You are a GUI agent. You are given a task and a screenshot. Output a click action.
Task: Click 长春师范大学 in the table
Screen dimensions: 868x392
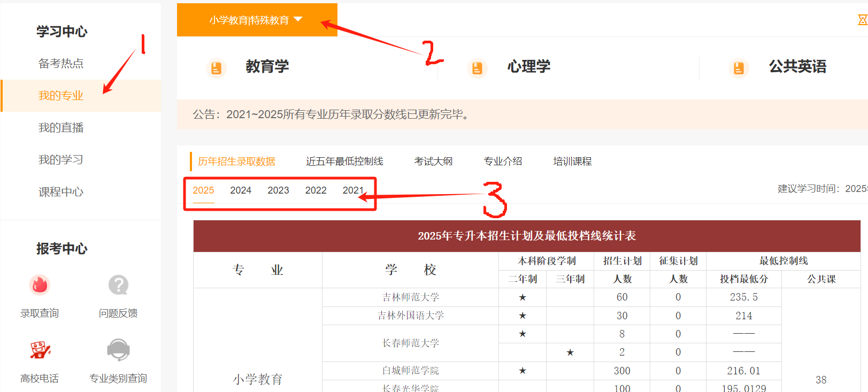411,343
